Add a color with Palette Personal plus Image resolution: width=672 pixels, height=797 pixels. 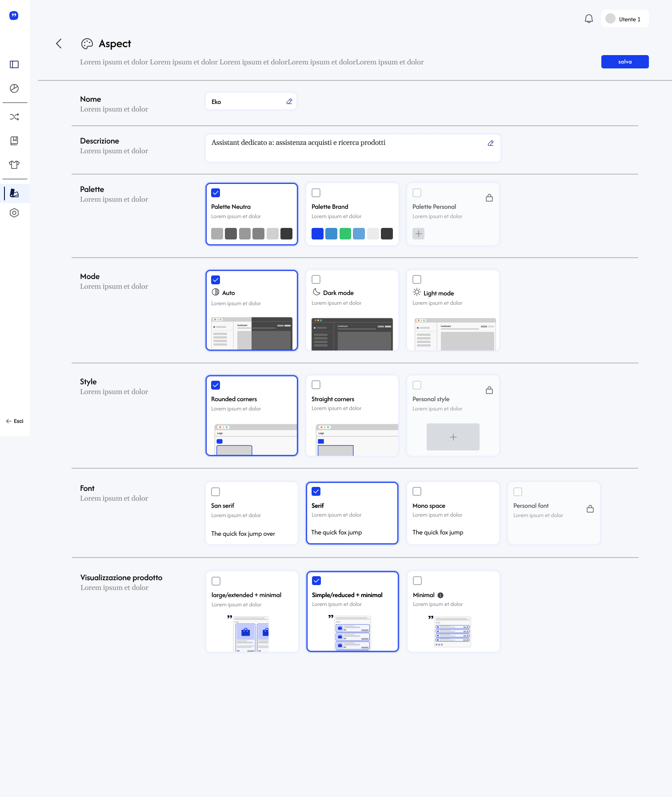[x=419, y=234]
